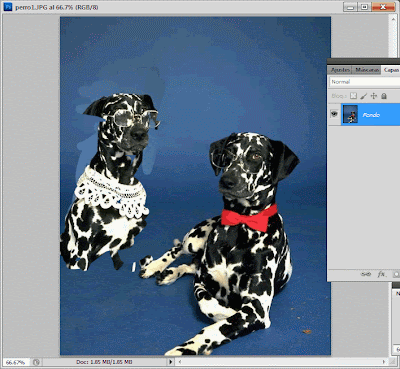Screen dimensions: 400x369
Task: Maximize the perro1.JPG document window
Action: 364,7
